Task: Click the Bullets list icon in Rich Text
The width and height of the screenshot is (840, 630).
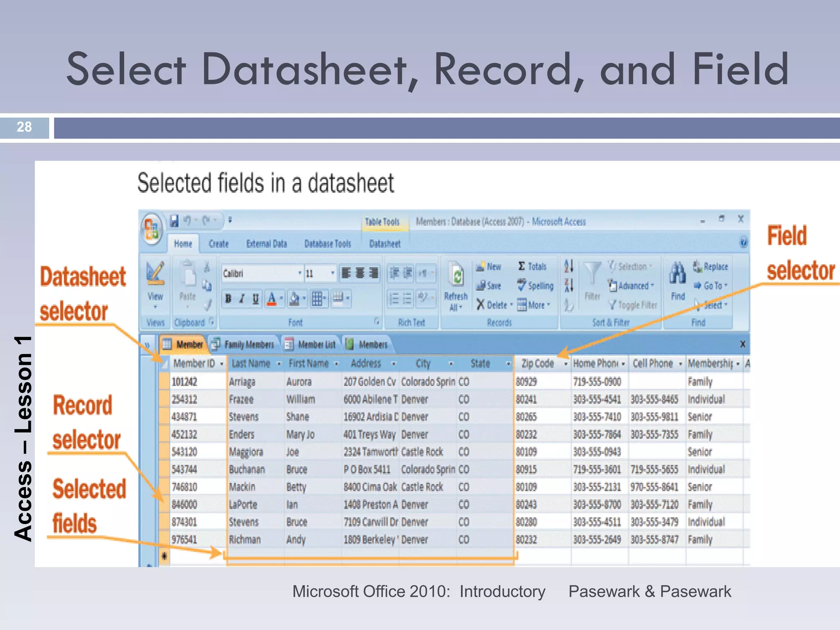Action: 407,299
